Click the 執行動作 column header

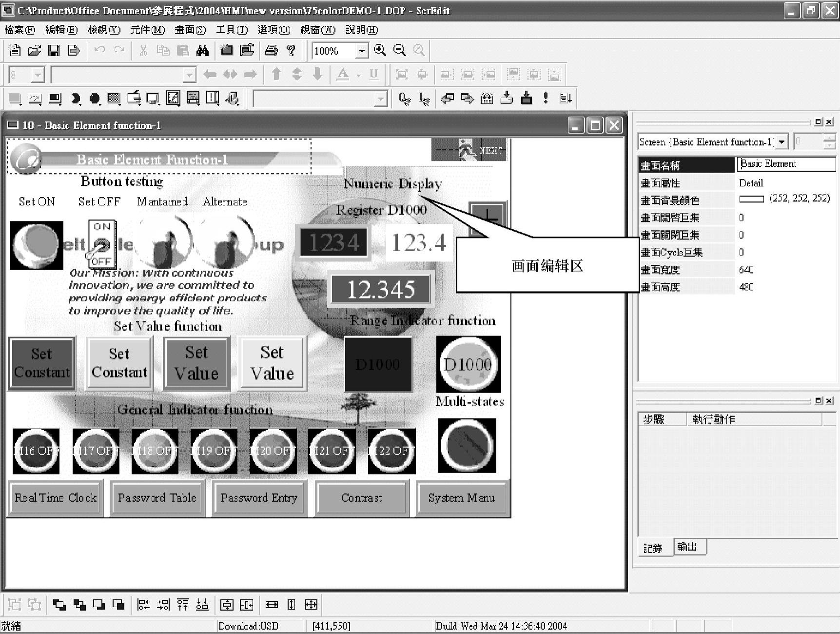(x=754, y=419)
